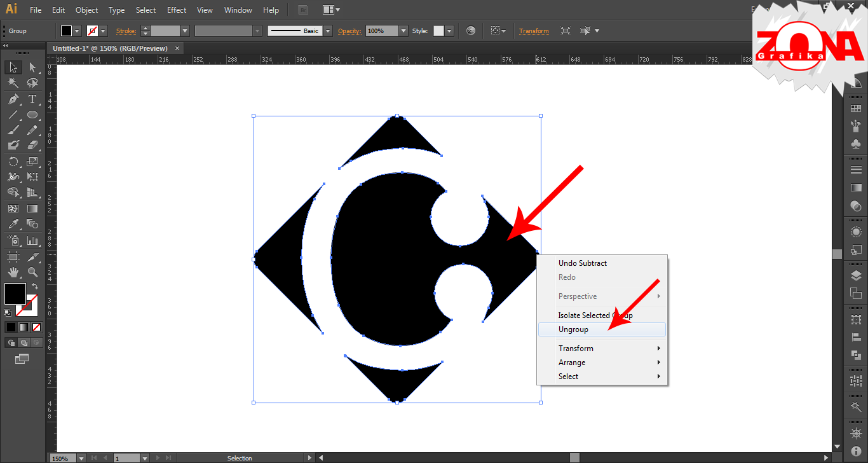Open the Effect menu
The width and height of the screenshot is (868, 463).
[x=177, y=10]
